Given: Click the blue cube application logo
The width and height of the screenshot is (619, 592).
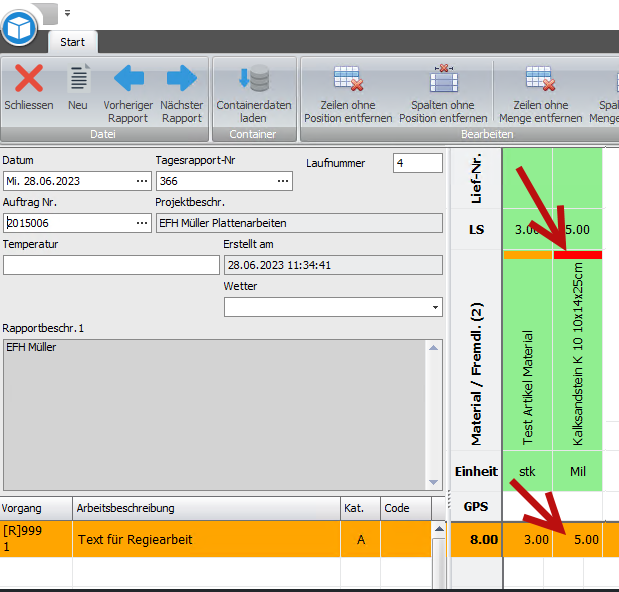Looking at the screenshot, I should (x=19, y=26).
